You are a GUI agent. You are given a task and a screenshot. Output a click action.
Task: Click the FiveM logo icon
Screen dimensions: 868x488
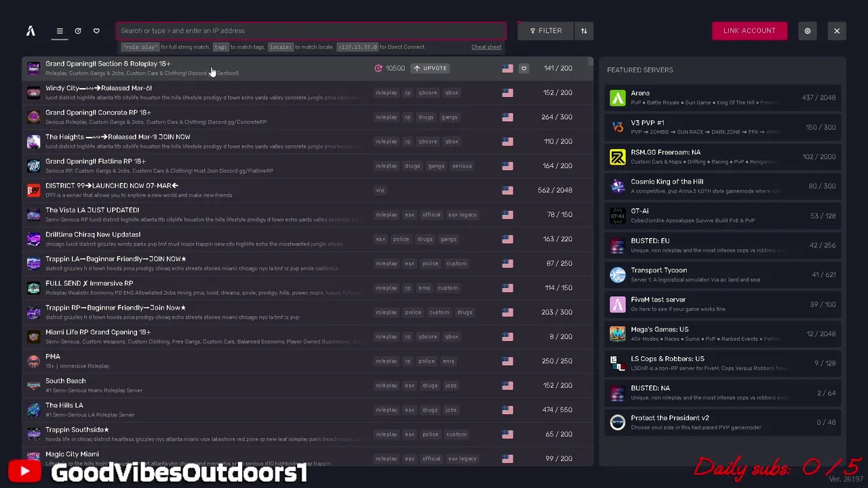(x=31, y=30)
